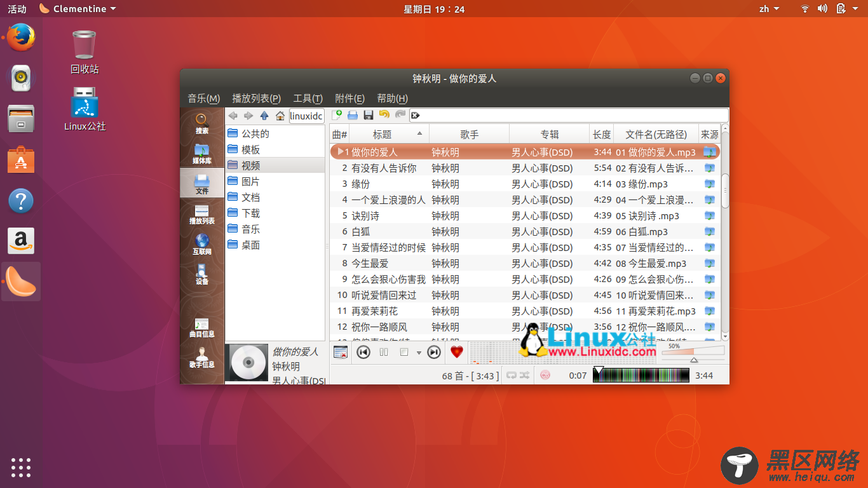Open the 公共的 folder
This screenshot has height=488, width=868.
(276, 133)
